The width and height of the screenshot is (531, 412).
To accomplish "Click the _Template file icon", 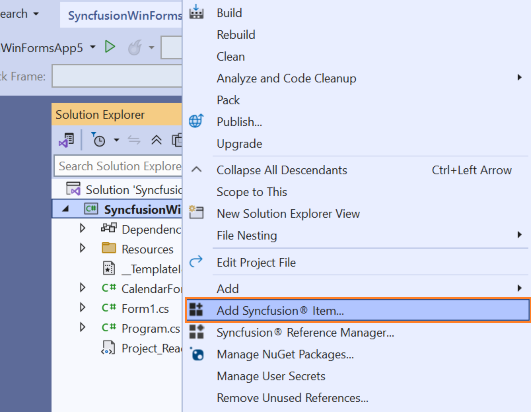I will (109, 268).
